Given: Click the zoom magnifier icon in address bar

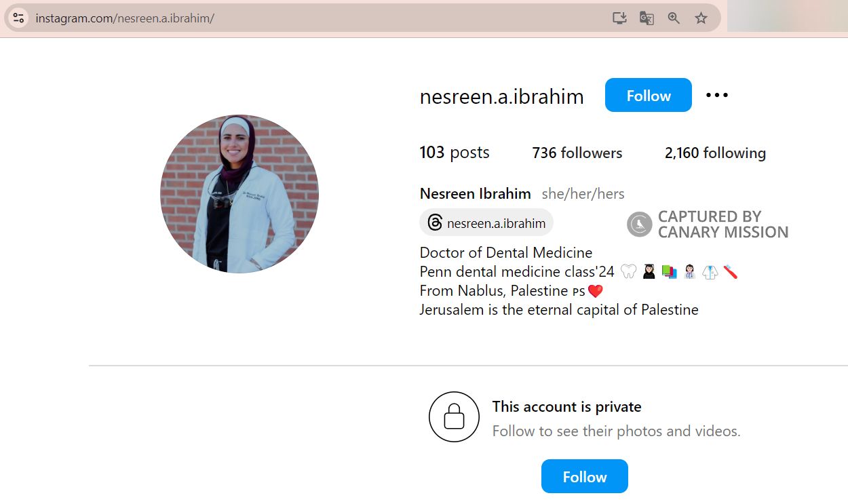Looking at the screenshot, I should tap(674, 18).
